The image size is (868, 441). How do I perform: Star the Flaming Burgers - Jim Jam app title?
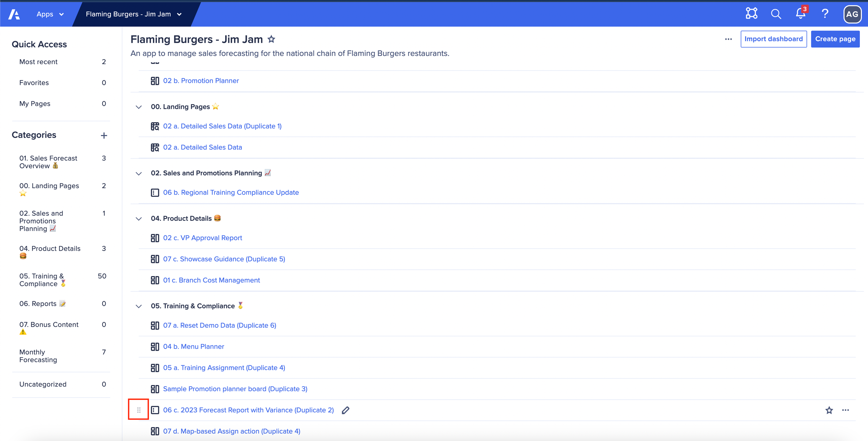pyautogui.click(x=271, y=39)
